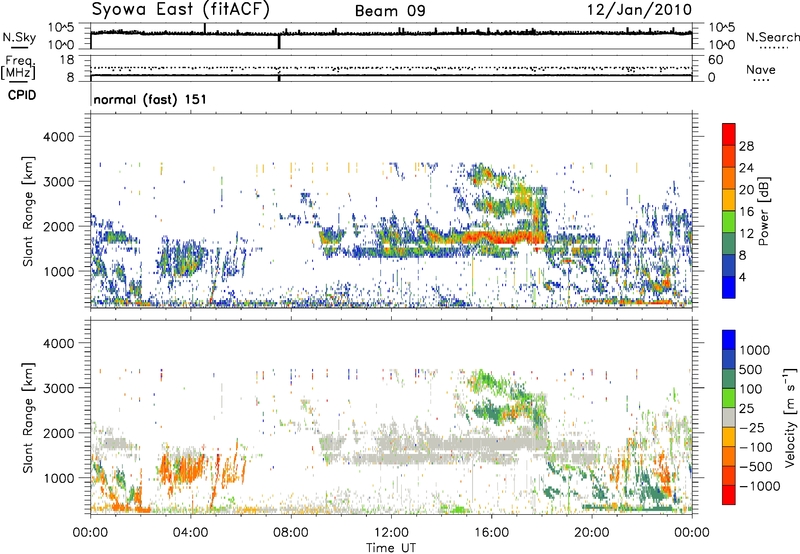Click the 1000 km tick on power panel
800x554 pixels.
click(58, 271)
